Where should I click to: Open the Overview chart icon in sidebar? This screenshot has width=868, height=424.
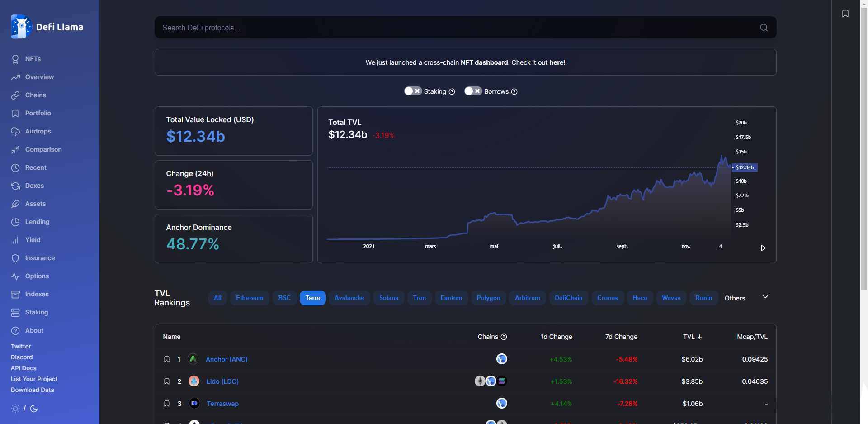coord(15,77)
